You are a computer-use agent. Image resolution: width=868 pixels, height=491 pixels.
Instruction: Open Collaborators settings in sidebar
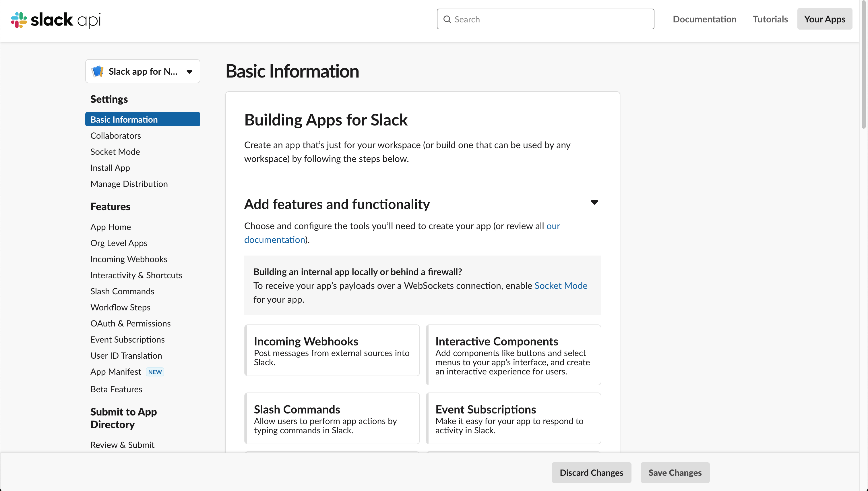[116, 136]
